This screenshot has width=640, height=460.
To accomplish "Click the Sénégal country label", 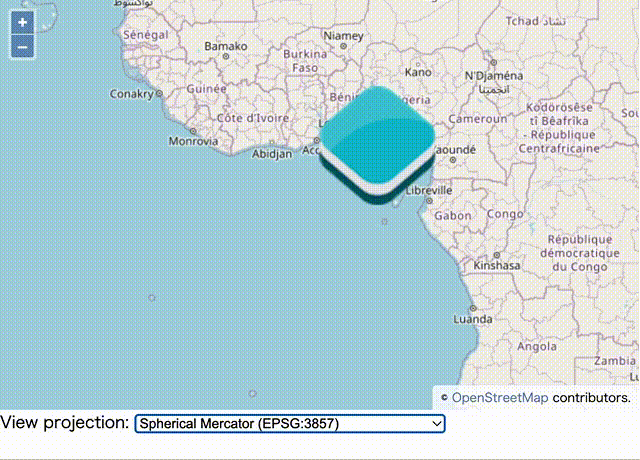I will click(146, 35).
